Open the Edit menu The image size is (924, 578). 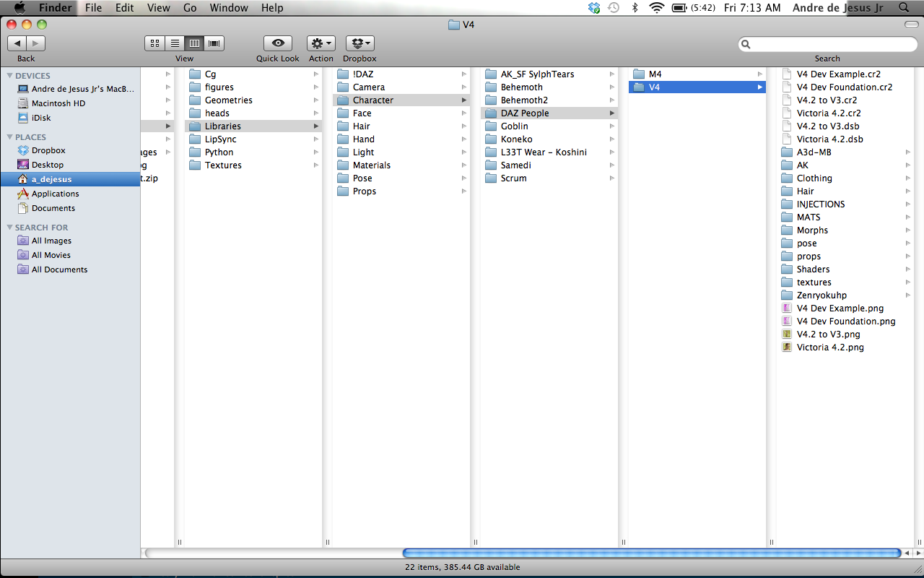tap(125, 8)
